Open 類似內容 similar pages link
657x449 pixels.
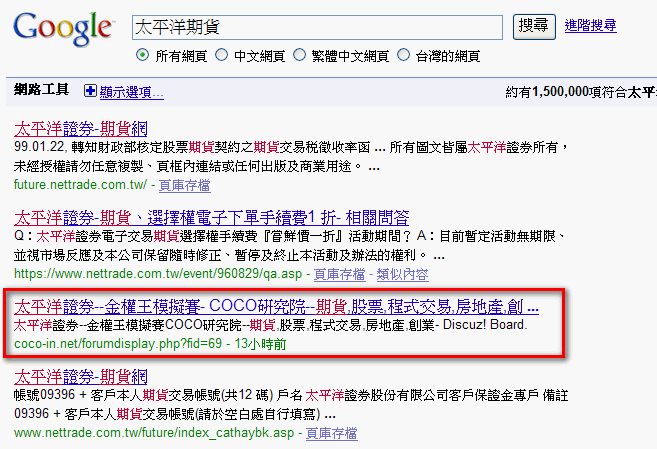tap(403, 274)
